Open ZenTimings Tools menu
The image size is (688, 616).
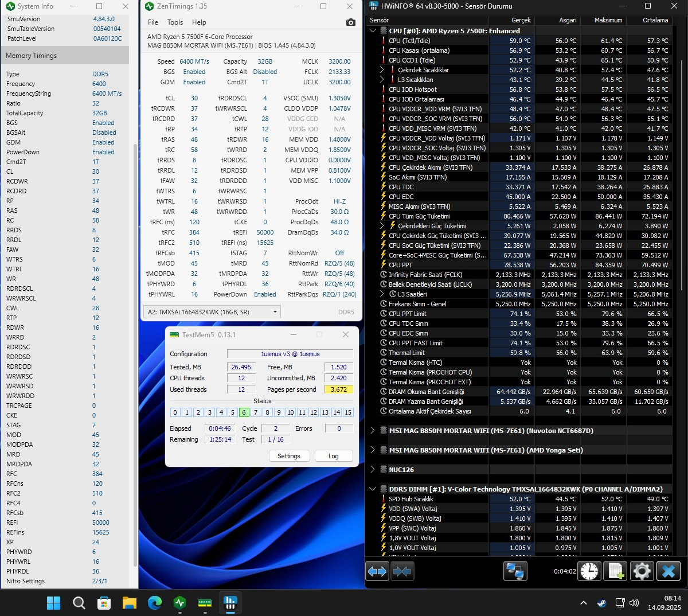pyautogui.click(x=175, y=22)
